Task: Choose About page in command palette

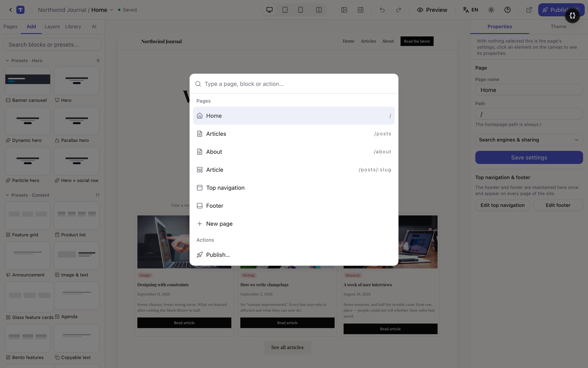Action: 294,152
